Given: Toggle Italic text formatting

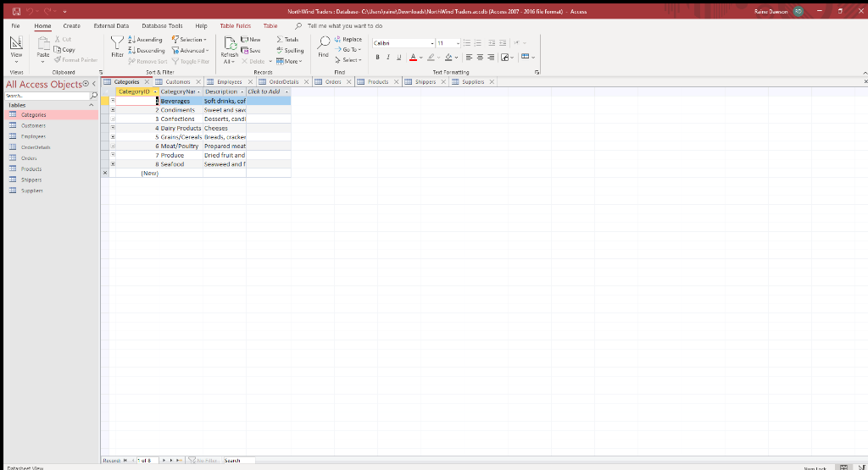Looking at the screenshot, I should coord(388,58).
